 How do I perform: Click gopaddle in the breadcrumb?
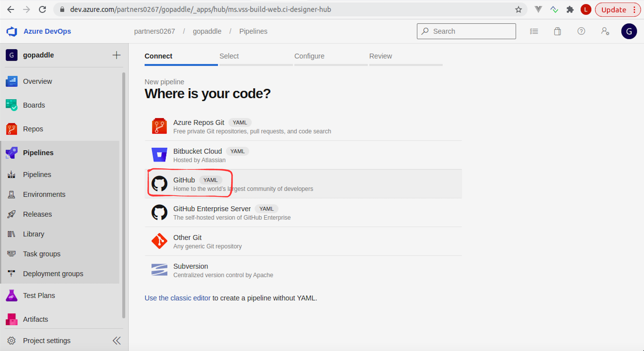(x=207, y=31)
